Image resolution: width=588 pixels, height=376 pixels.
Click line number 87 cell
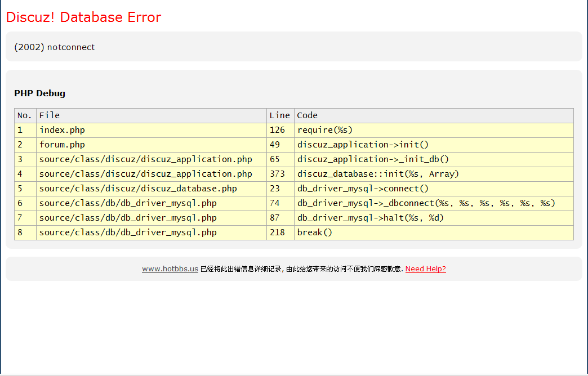click(280, 218)
